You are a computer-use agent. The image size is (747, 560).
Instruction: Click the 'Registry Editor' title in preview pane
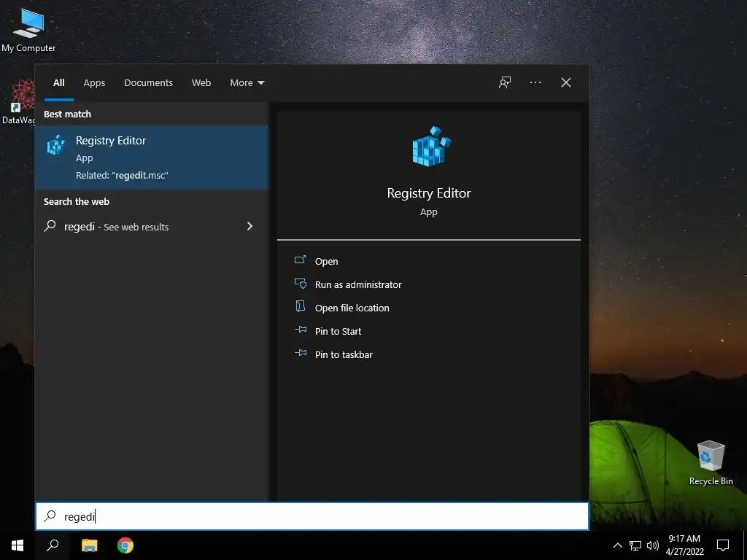429,192
